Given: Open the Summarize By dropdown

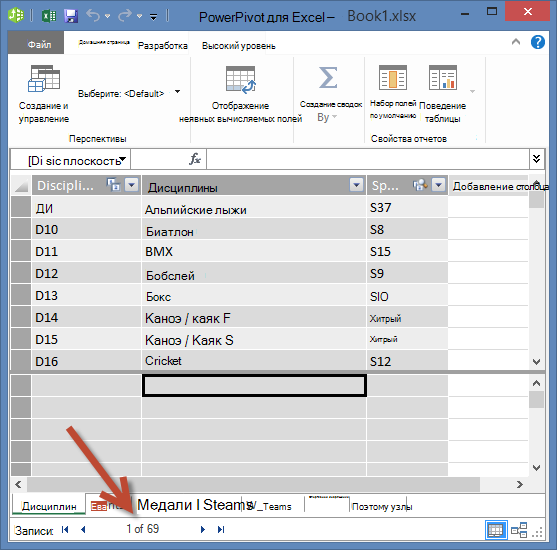Looking at the screenshot, I should tap(327, 117).
